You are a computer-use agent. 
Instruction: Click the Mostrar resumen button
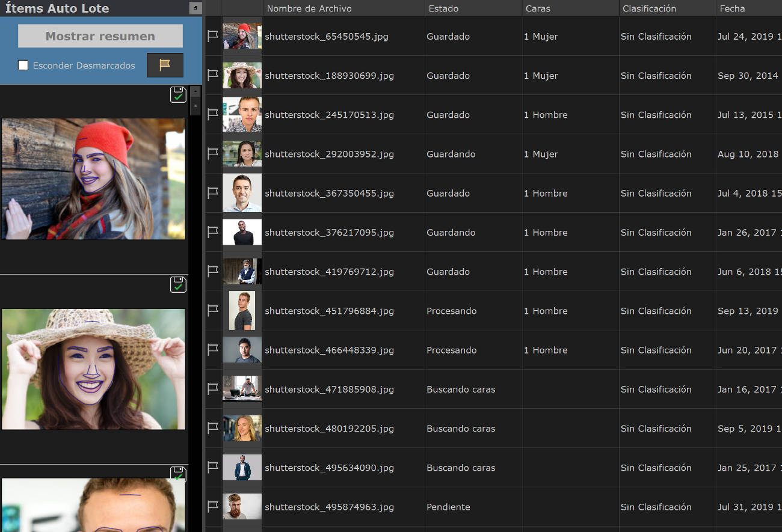(x=100, y=36)
